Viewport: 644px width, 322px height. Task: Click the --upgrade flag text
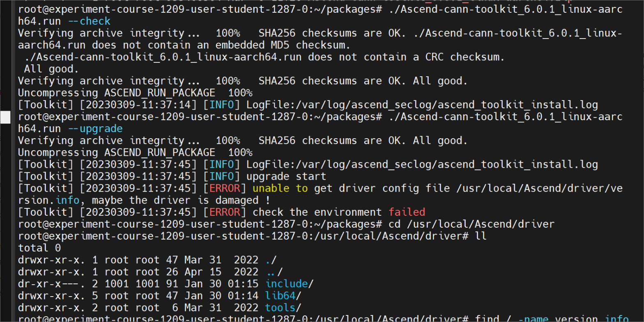tap(95, 129)
